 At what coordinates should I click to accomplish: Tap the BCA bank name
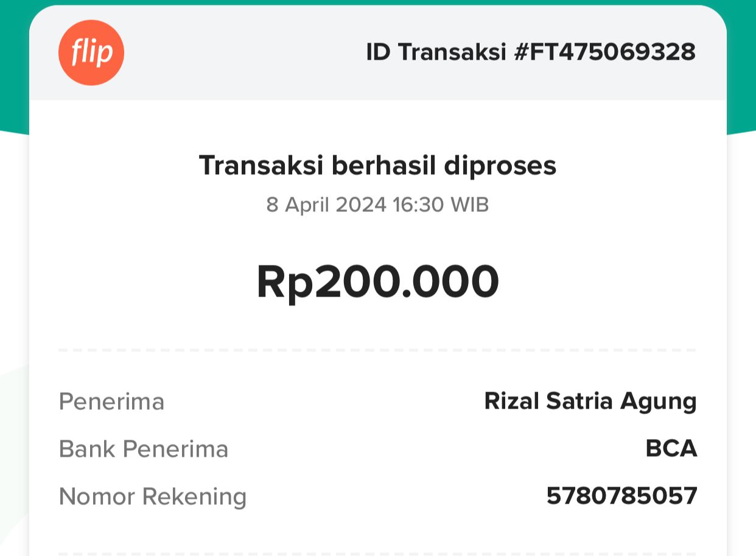(671, 449)
